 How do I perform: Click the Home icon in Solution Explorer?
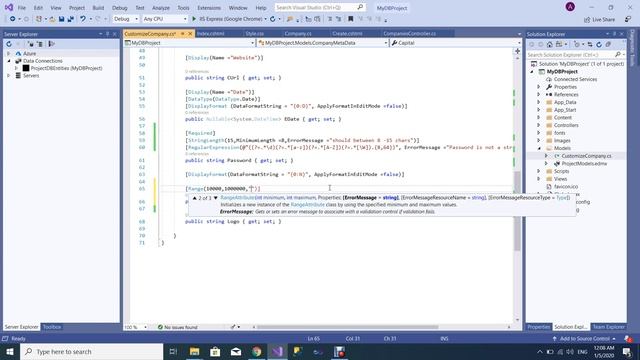coord(549,44)
